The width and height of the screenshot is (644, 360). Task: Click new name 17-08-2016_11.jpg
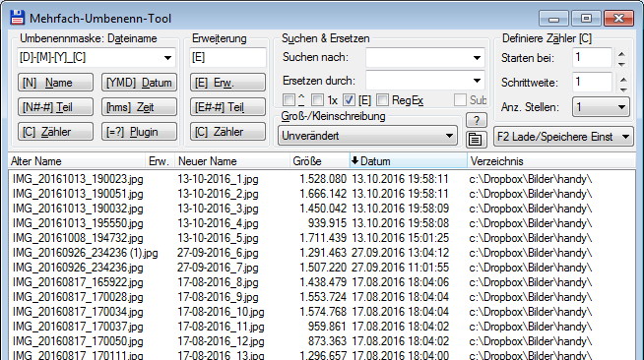coord(221,327)
